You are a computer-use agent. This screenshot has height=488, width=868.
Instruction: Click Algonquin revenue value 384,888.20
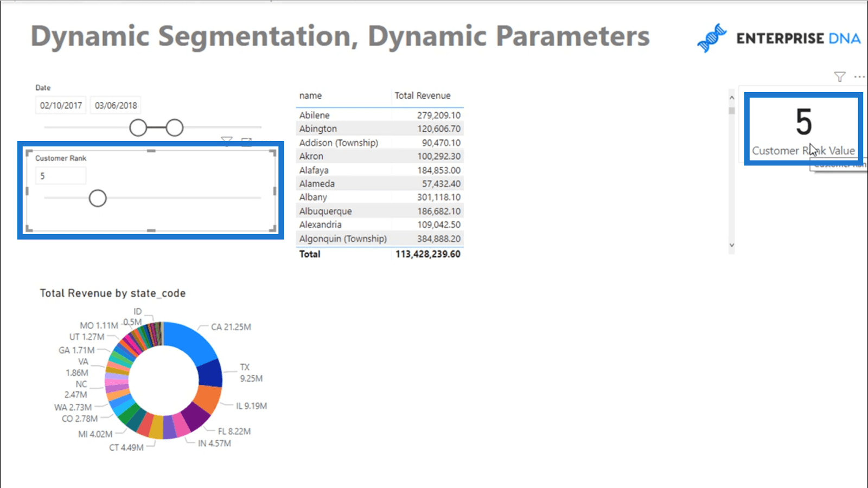point(439,239)
